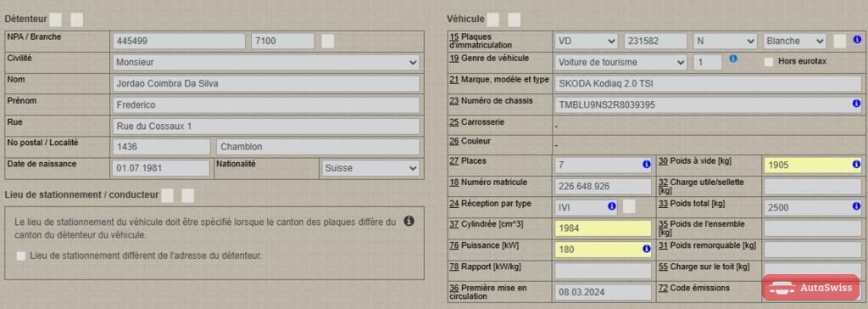868x309 pixels.
Task: Click the empty Poids de l'ensemble field
Action: coord(813,228)
